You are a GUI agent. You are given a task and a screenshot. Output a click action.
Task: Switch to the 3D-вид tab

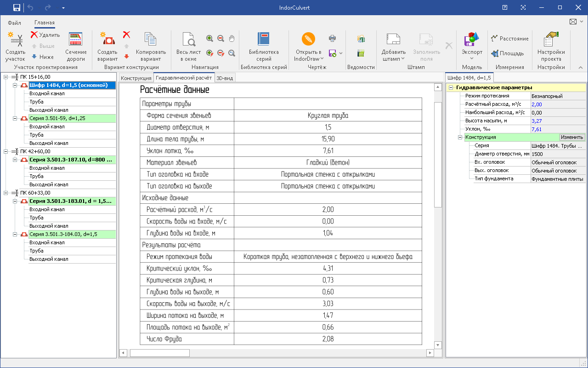tap(225, 78)
